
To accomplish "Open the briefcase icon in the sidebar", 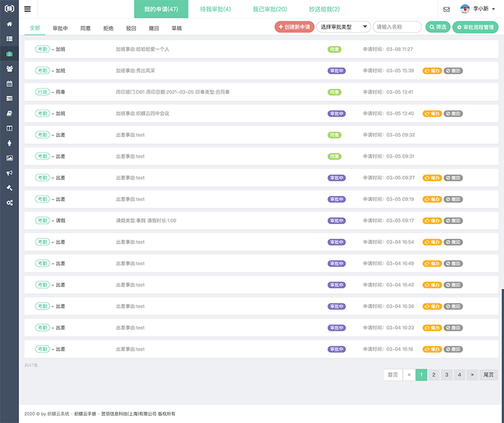I will [x=9, y=54].
